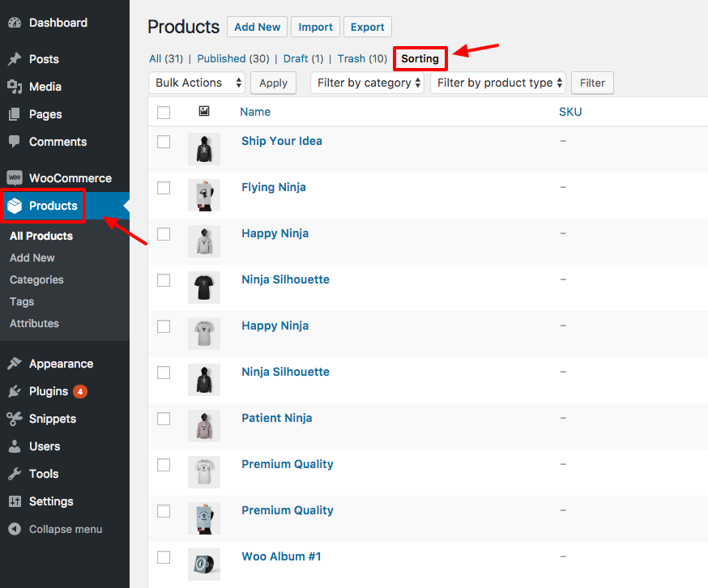Click the Dashboard gauge icon
The height and width of the screenshot is (588, 708).
click(x=14, y=23)
